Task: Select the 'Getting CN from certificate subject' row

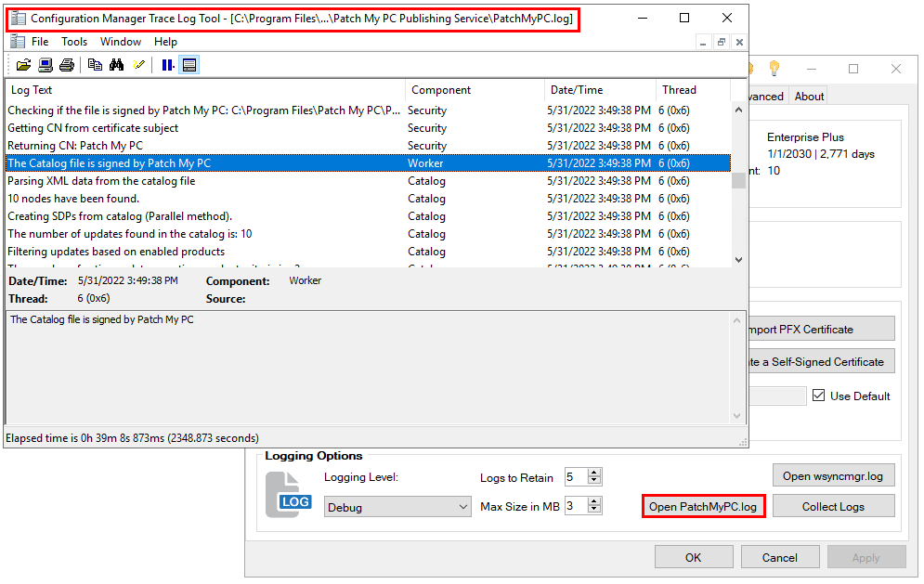Action: click(x=369, y=128)
